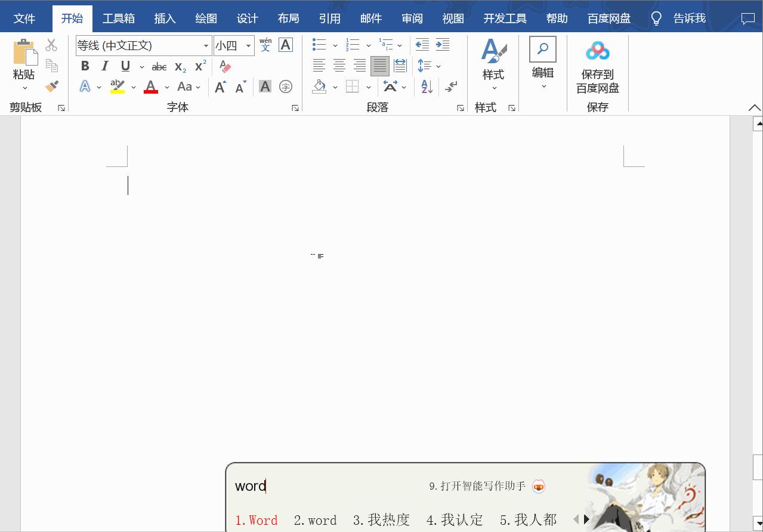Open the 审阅 ribbon tab
The height and width of the screenshot is (532, 763).
coord(412,18)
